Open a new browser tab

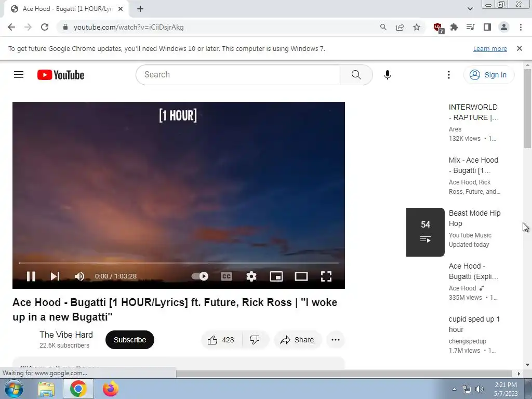click(140, 9)
